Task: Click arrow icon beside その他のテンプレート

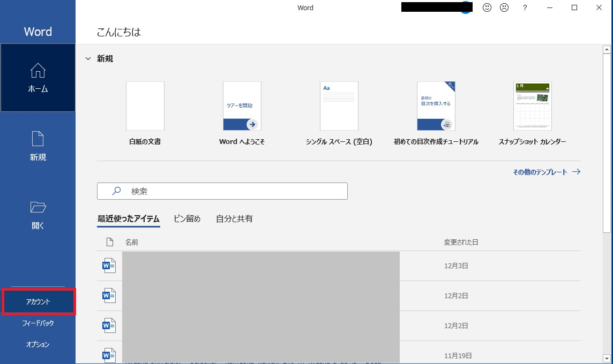Action: (576, 172)
